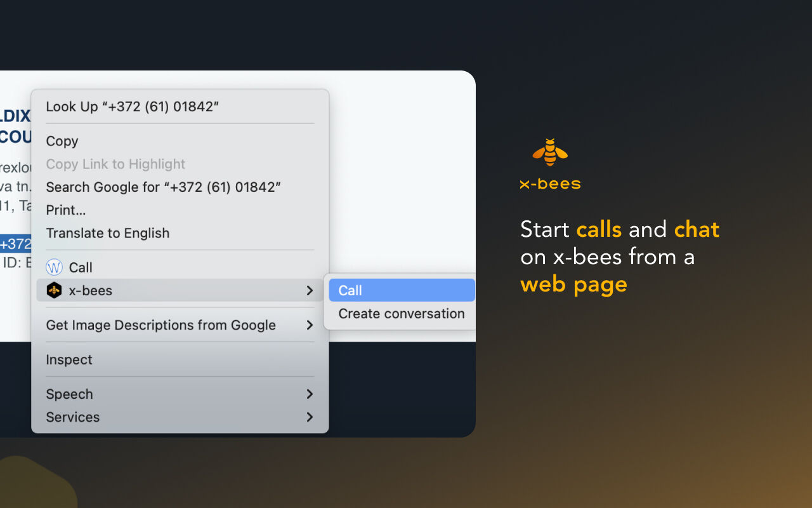Select Copy Link to Highlight
Image resolution: width=812 pixels, height=508 pixels.
click(x=180, y=164)
